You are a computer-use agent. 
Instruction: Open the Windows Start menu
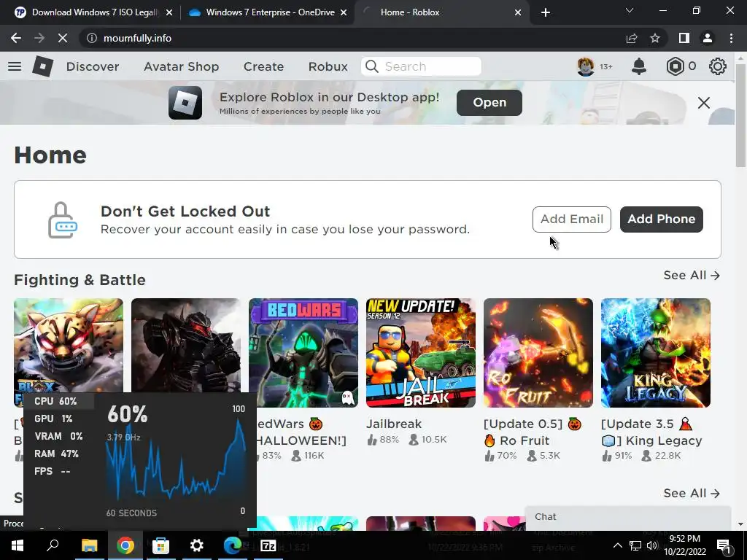tap(18, 545)
